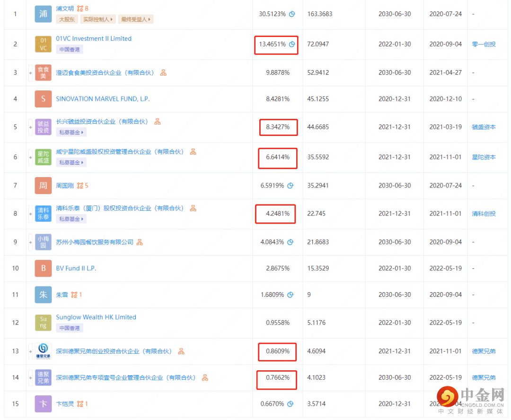Image resolution: width=511 pixels, height=420 pixels.
Task: Open BV Fund II L.P. link
Action: (76, 268)
